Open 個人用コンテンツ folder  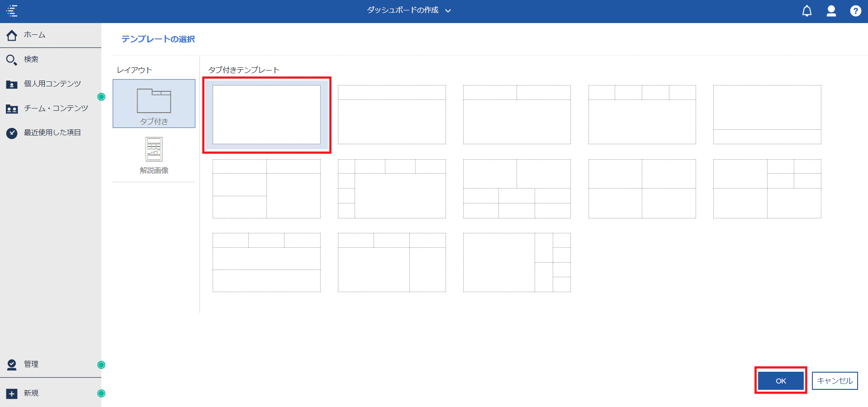point(51,84)
